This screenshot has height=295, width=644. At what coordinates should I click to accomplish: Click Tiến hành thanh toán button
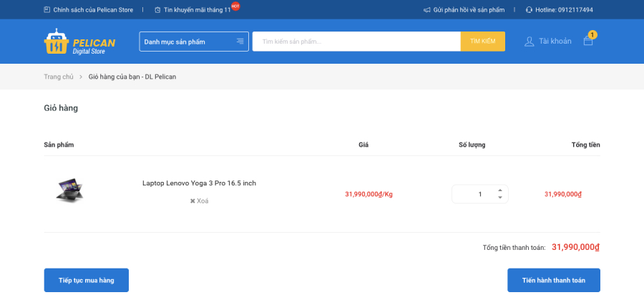point(554,280)
